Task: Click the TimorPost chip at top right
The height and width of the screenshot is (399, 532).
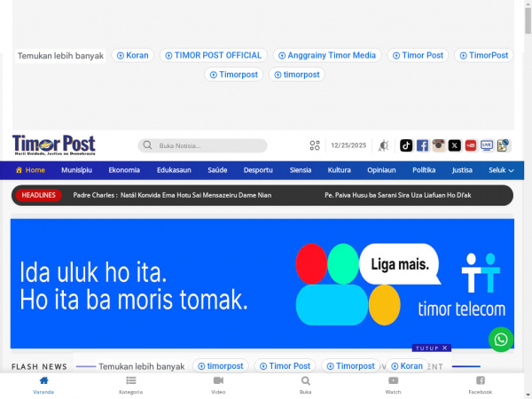Action: click(x=484, y=55)
